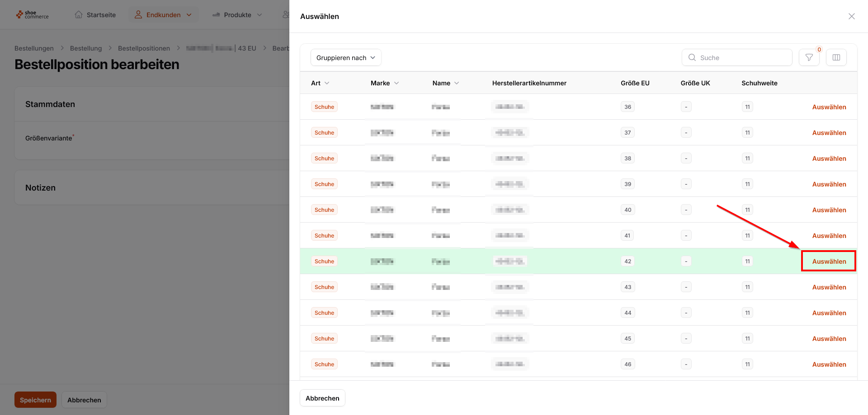
Task: Open the Endkunden menu
Action: (x=164, y=15)
